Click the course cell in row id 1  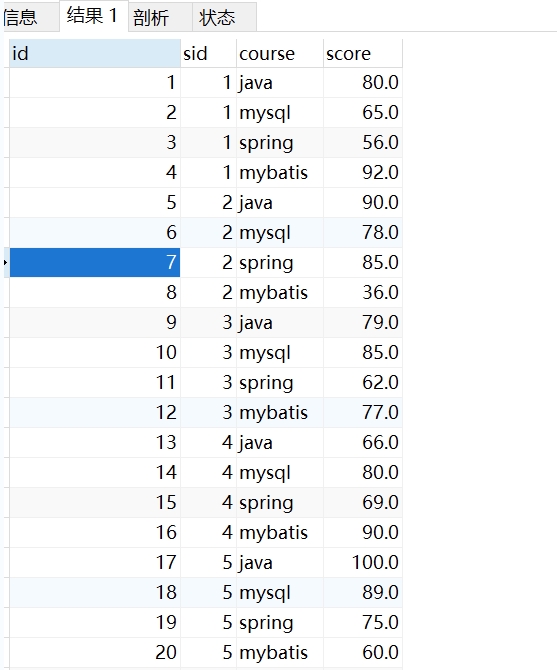coord(280,82)
